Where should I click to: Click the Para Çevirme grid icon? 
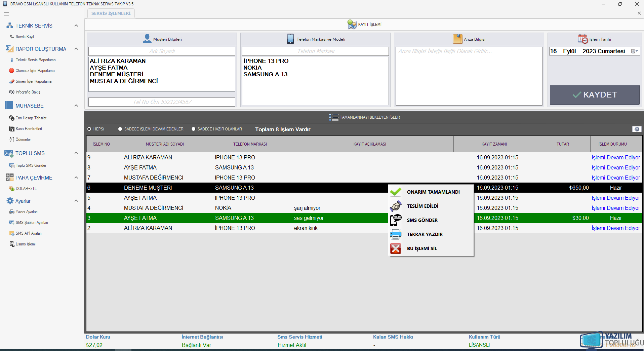click(10, 178)
